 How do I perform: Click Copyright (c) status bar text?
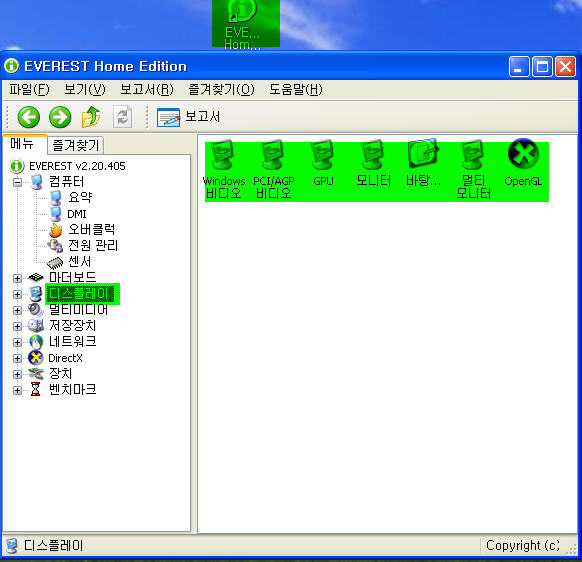[523, 545]
